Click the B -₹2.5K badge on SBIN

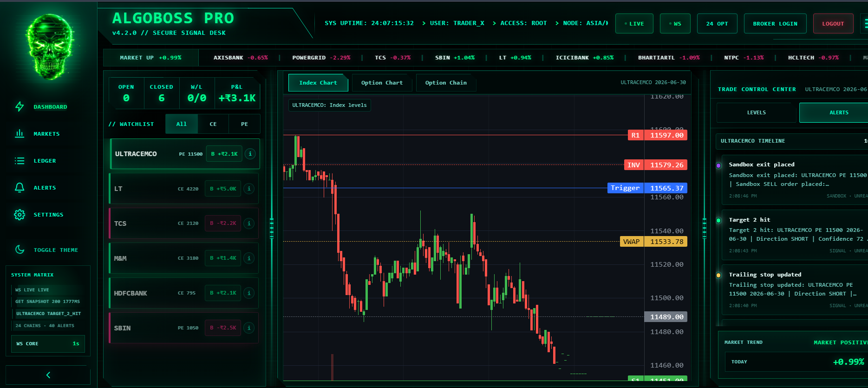[223, 328]
